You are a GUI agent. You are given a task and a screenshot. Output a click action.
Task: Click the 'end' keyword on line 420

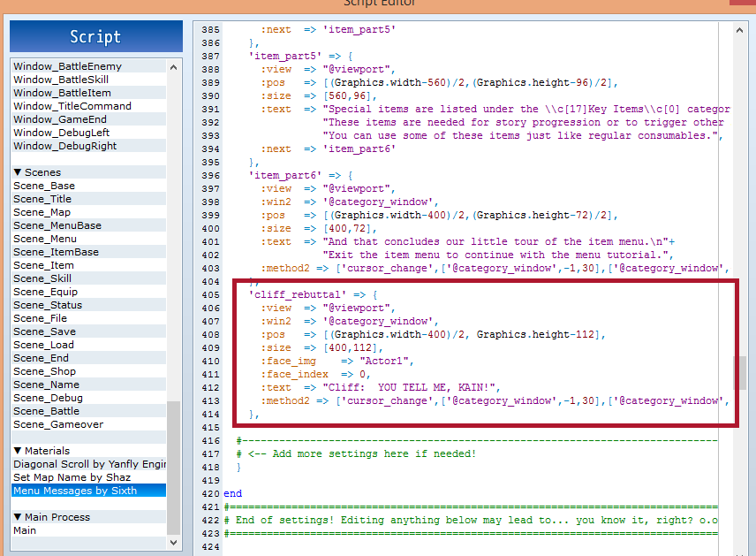coord(233,494)
